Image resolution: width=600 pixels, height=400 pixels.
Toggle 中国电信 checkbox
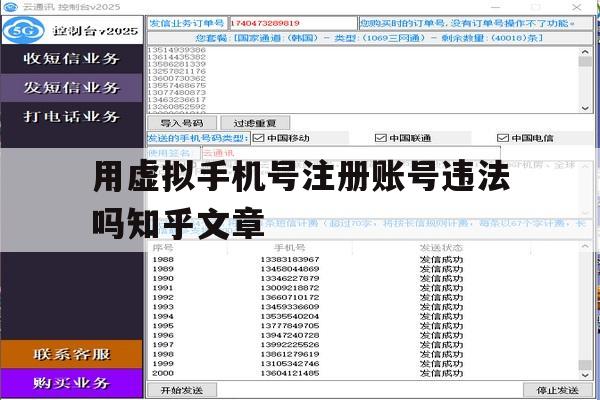503,138
